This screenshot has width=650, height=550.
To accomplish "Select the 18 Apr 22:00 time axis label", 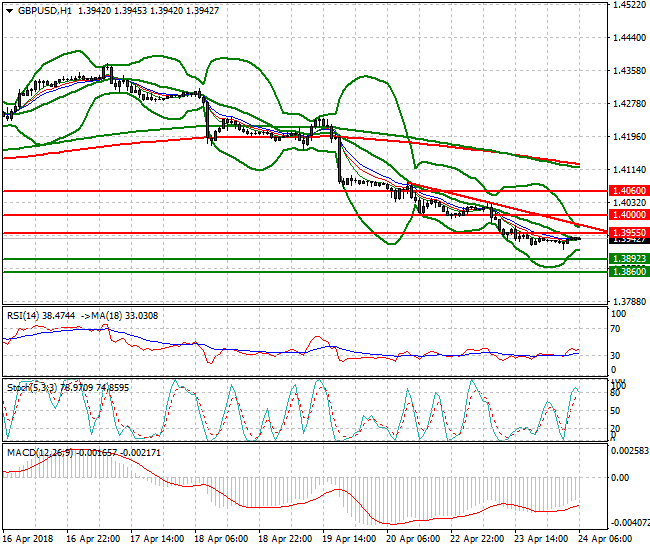I will click(x=285, y=539).
